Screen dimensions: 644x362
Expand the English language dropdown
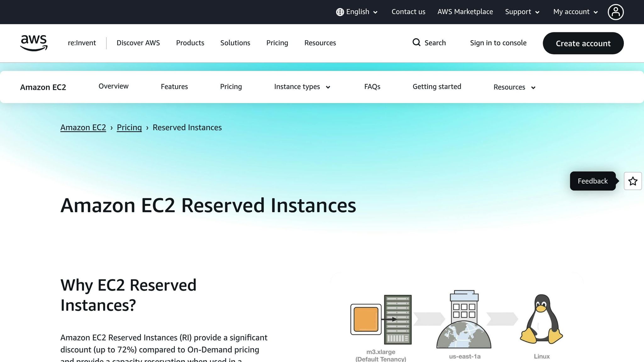(x=358, y=12)
